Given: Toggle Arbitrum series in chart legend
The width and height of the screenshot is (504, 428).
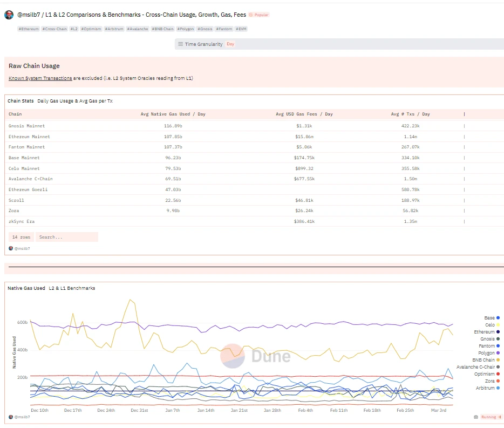Looking at the screenshot, I should coord(485,388).
